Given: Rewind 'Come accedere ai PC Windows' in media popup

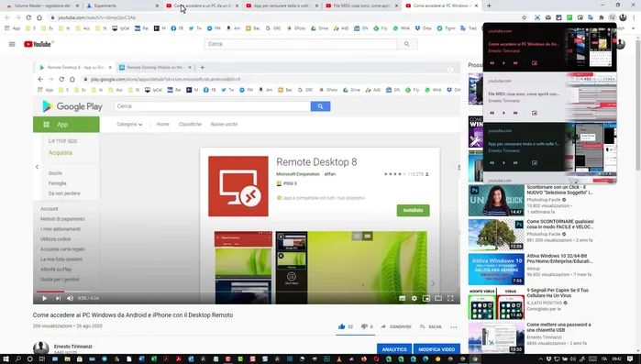Looking at the screenshot, I should pos(492,63).
